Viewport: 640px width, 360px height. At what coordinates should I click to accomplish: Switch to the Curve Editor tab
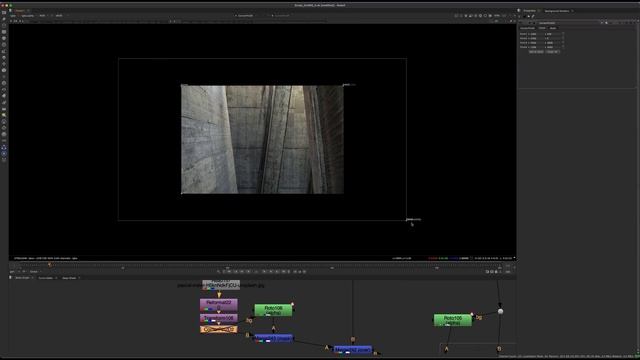coord(45,278)
